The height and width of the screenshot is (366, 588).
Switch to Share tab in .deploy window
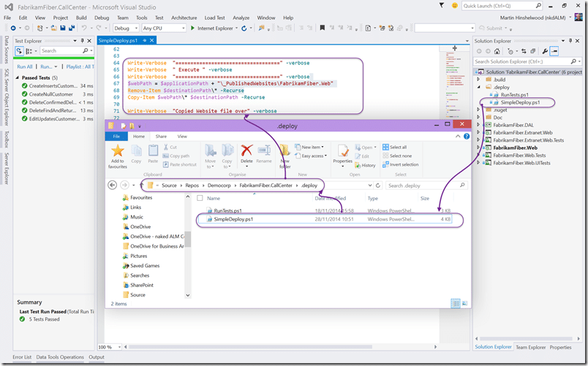pyautogui.click(x=161, y=137)
